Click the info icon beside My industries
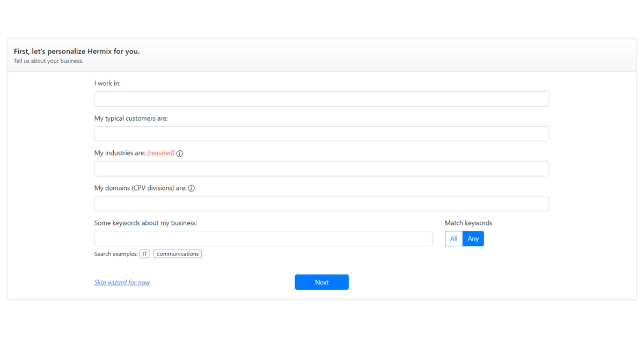Screen dimensions: 644x337 click(x=180, y=153)
